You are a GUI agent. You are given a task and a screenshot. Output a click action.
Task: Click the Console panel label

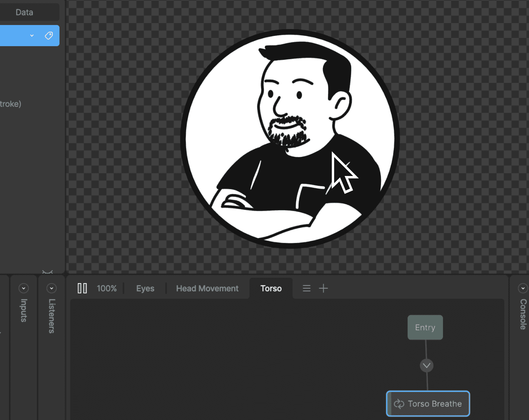click(x=523, y=314)
